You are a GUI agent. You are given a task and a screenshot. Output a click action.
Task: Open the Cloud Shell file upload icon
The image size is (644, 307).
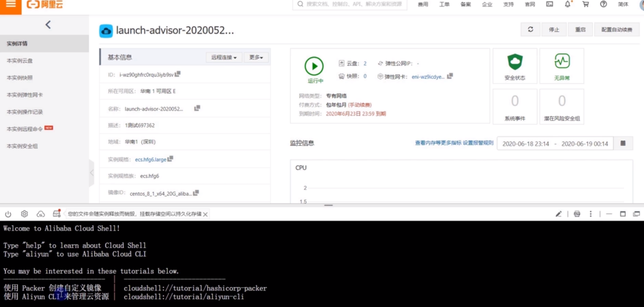[40, 214]
